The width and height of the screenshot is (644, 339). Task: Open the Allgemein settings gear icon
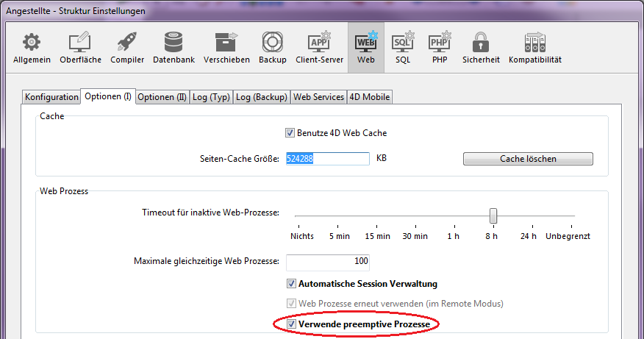(32, 43)
